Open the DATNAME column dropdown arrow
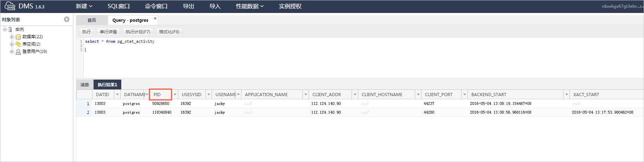The height and width of the screenshot is (162, 644). coord(147,95)
